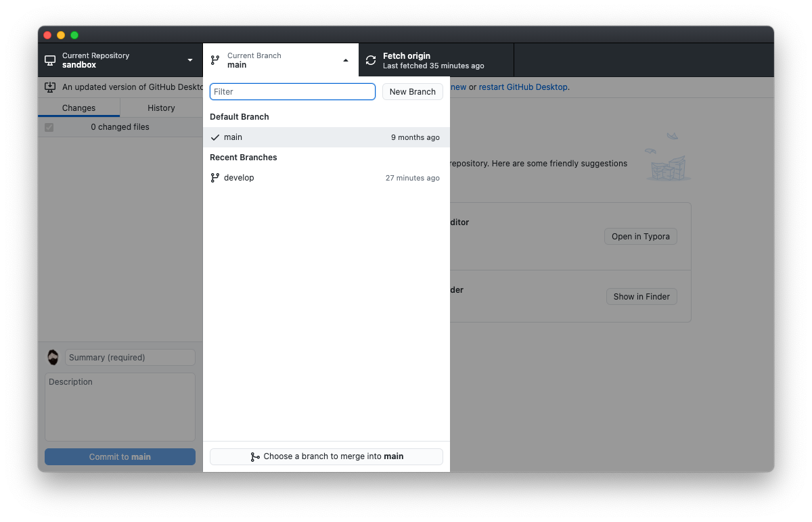Click the Current Repository computer icon

[50, 60]
